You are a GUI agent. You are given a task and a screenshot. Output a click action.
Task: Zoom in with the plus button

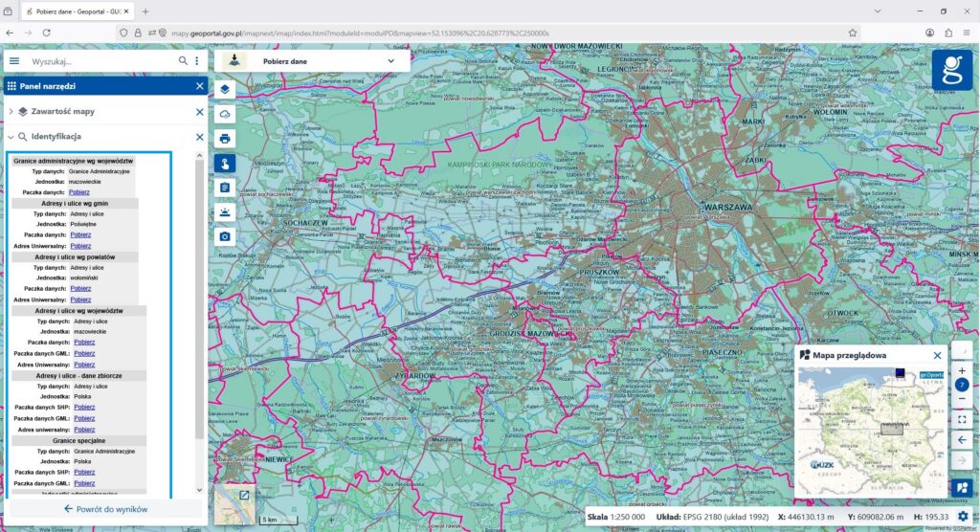[x=962, y=370]
